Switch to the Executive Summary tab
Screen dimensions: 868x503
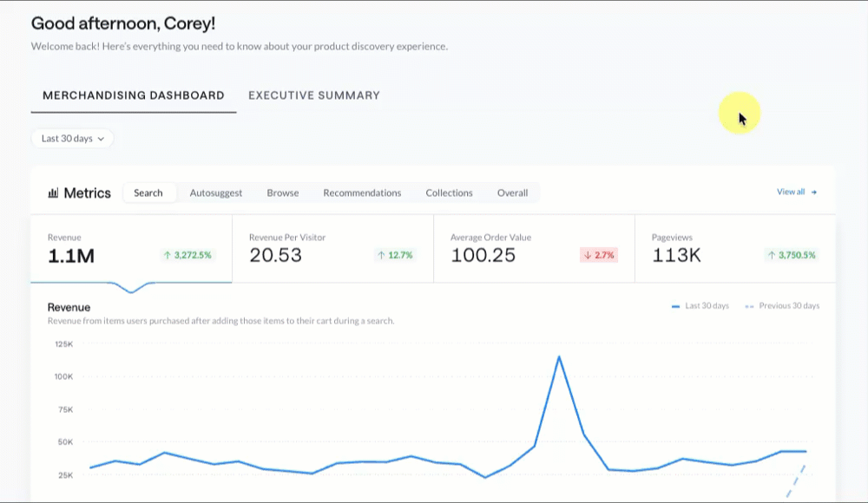tap(314, 95)
